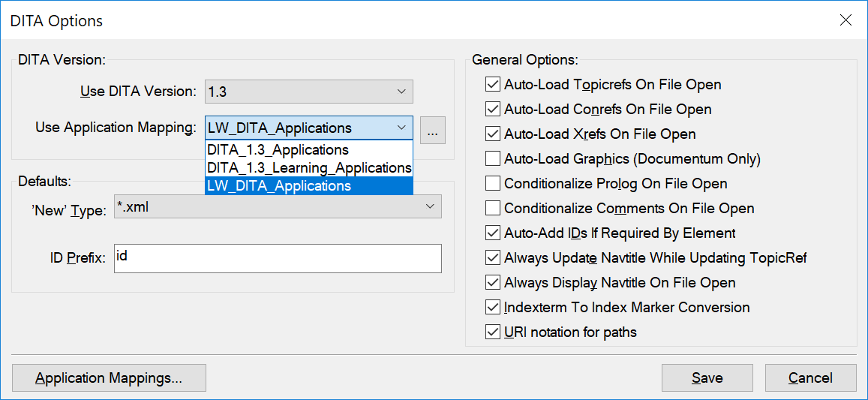
Task: Click the Application Mappings... button
Action: [x=109, y=377]
